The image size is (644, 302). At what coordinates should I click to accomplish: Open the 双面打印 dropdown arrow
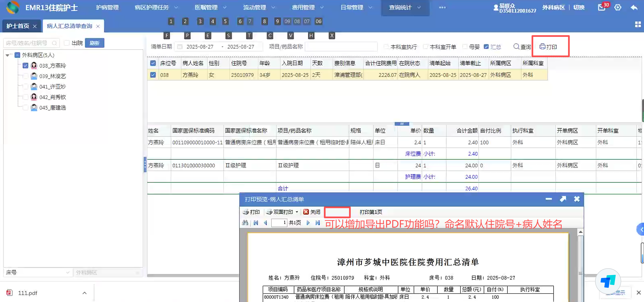pos(297,212)
